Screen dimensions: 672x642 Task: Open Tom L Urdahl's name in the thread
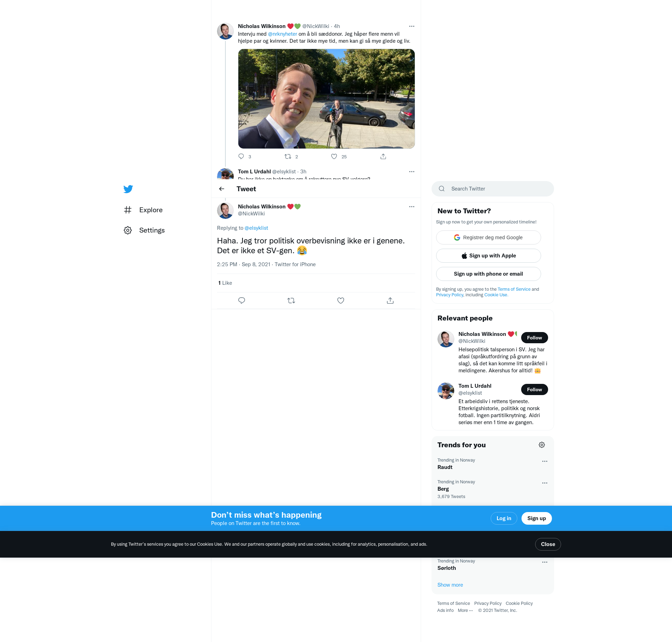pyautogui.click(x=254, y=172)
